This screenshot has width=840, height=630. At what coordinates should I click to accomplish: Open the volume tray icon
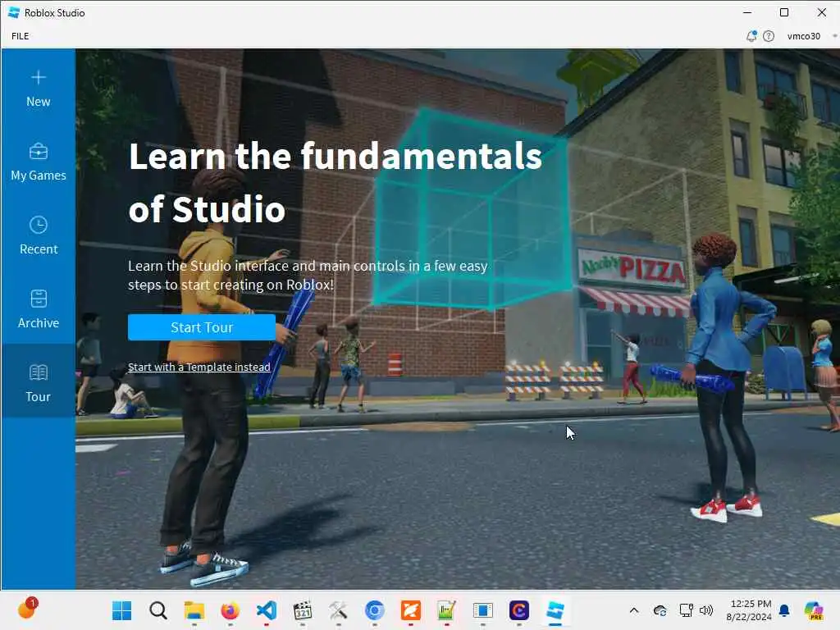click(x=706, y=610)
